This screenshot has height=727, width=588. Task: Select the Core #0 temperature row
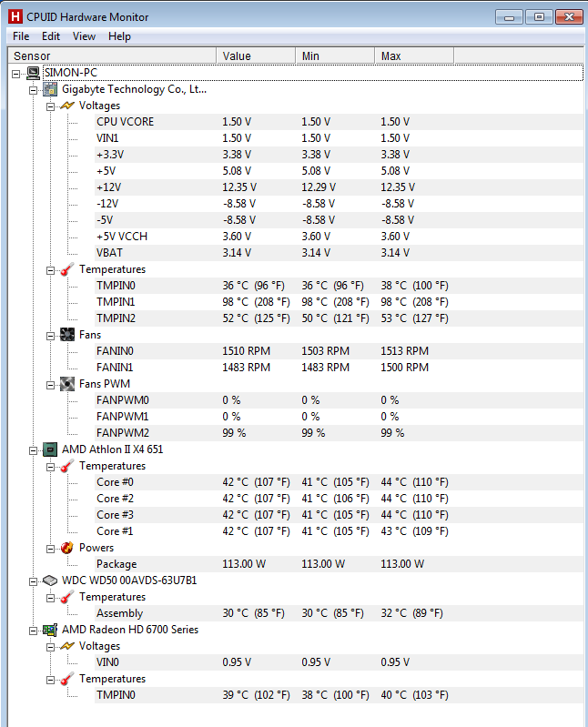click(339, 482)
